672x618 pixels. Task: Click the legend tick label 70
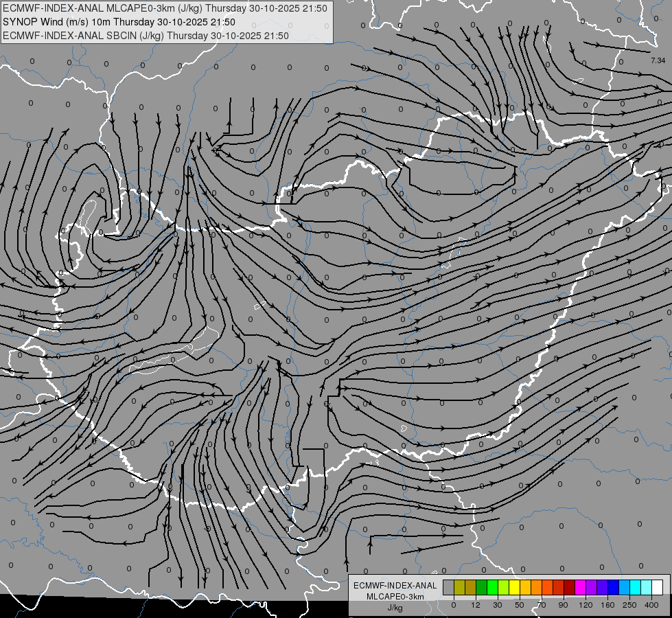tap(542, 605)
